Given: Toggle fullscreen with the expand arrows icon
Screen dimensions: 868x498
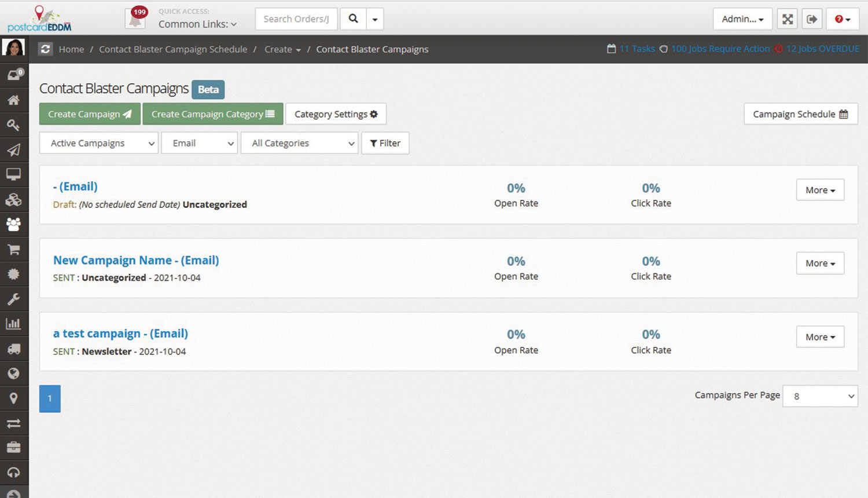Looking at the screenshot, I should [x=788, y=19].
